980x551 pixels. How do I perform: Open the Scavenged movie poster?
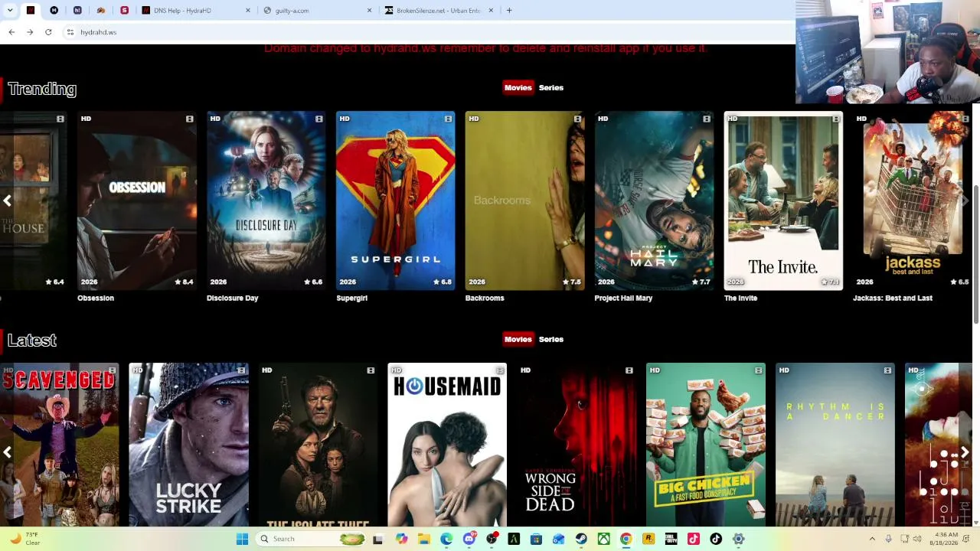coord(60,445)
